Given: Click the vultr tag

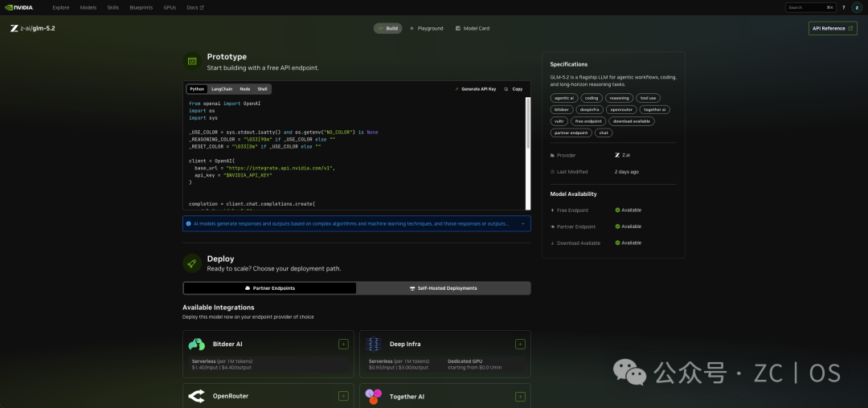Looking at the screenshot, I should tap(559, 121).
